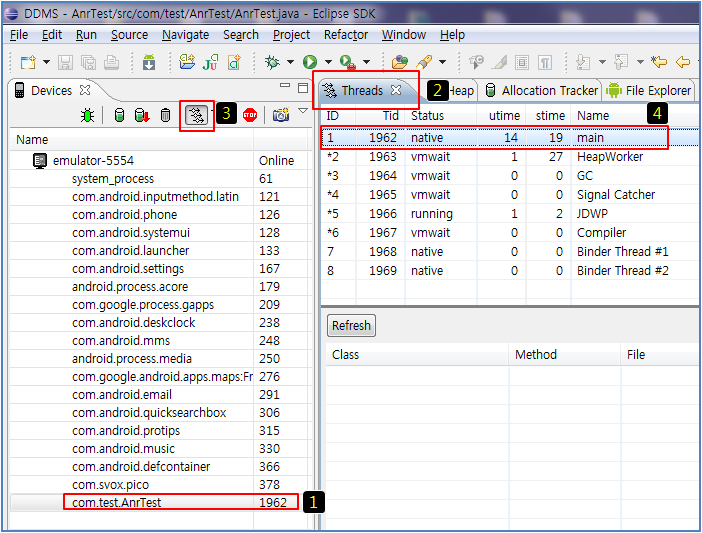Select the JDWP running thread row
Screen dimensions: 702x533
pyautogui.click(x=510, y=213)
